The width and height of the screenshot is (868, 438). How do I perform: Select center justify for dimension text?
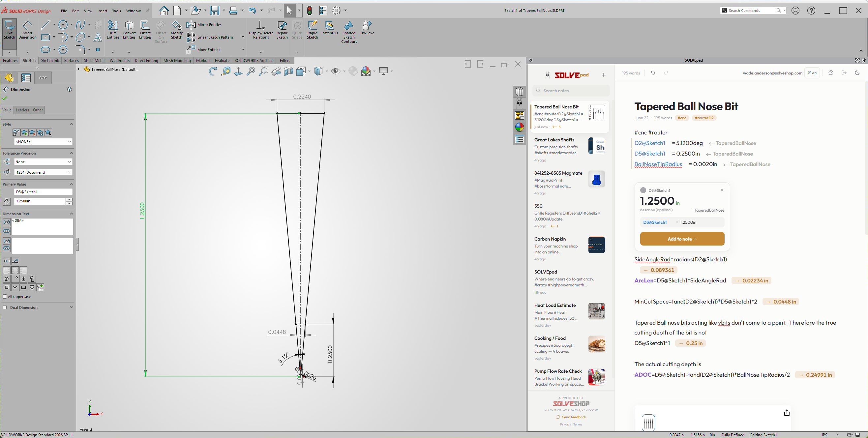tap(15, 270)
